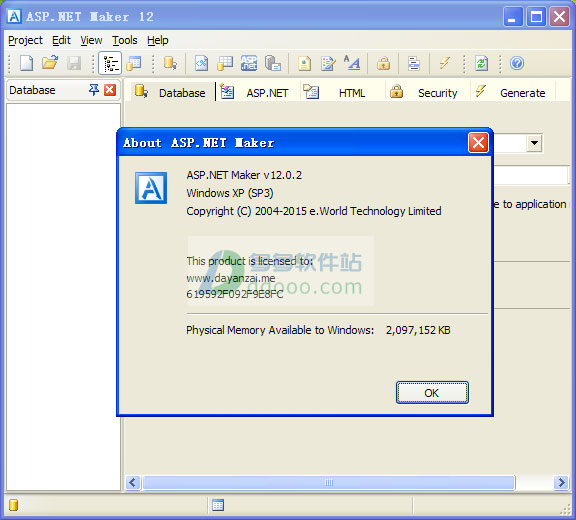Click the copyright e.World Technology Limited line
Image resolution: width=576 pixels, height=520 pixels.
coord(314,211)
